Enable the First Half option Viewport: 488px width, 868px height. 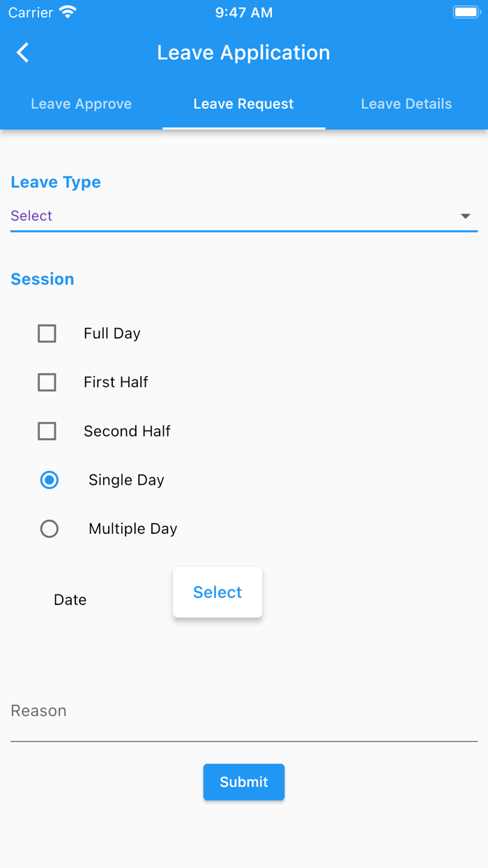click(x=47, y=382)
